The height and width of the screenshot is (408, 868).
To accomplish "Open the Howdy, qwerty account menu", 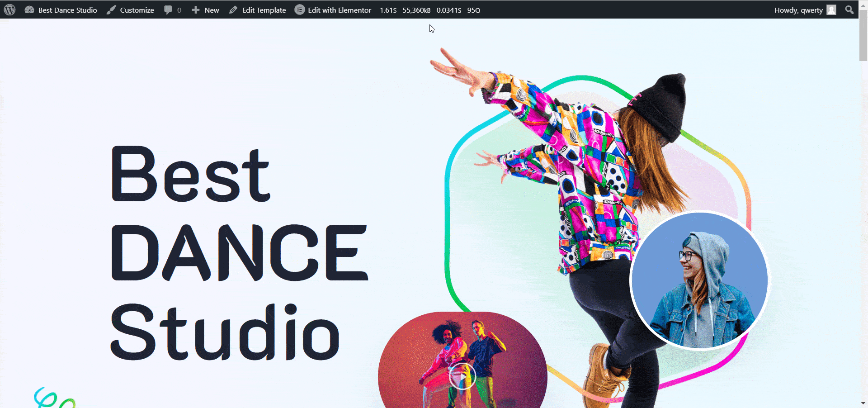I will 798,10.
